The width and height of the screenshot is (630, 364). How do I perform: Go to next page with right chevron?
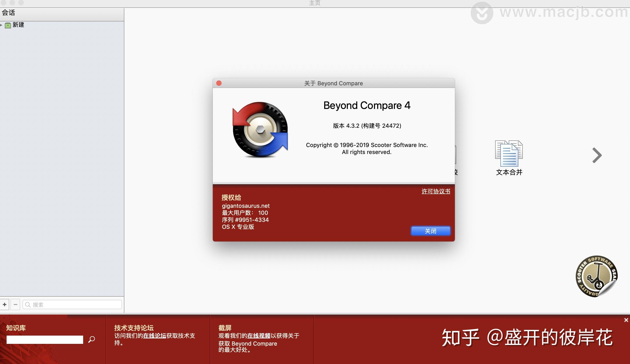coord(597,155)
